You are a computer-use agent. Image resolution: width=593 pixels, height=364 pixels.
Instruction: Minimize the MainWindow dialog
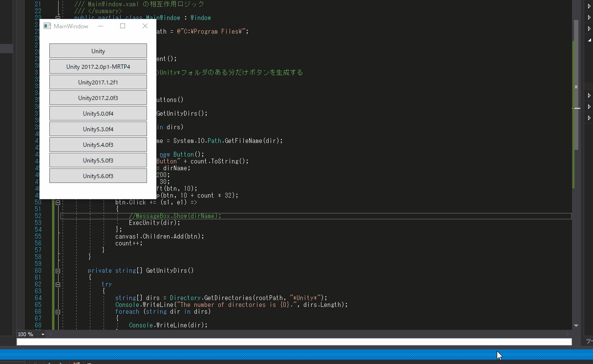[101, 26]
